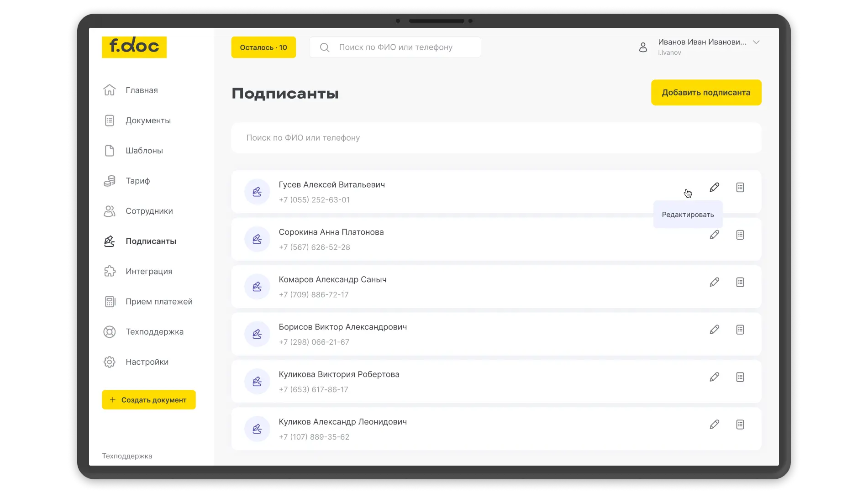This screenshot has width=868, height=493.
Task: Expand the Иванов Иван Иванович account dropdown
Action: (756, 42)
